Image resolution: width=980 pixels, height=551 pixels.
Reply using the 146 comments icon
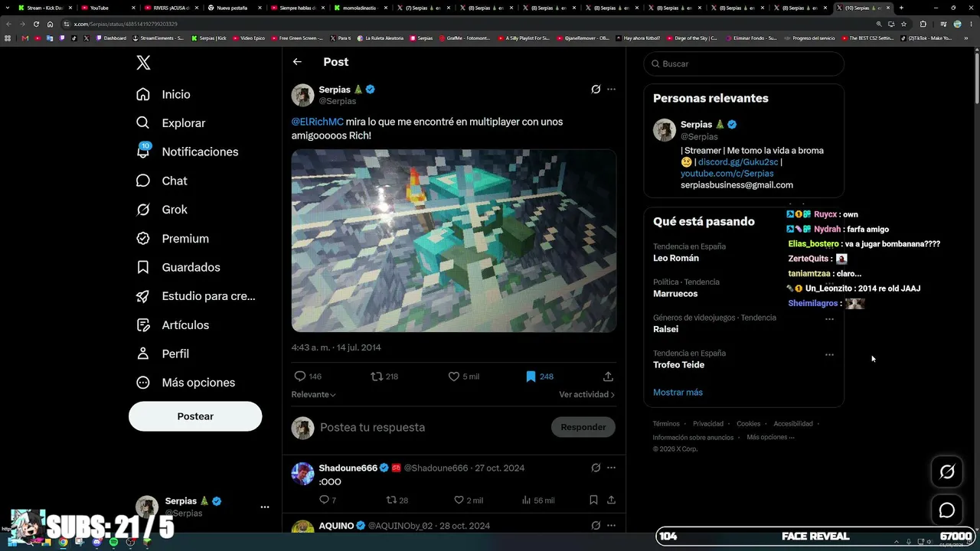[x=308, y=377]
